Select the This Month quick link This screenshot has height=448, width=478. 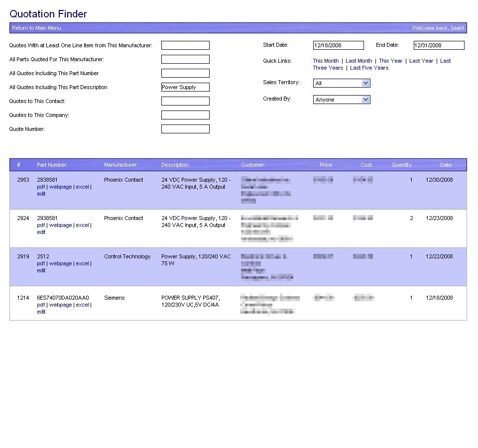(326, 61)
